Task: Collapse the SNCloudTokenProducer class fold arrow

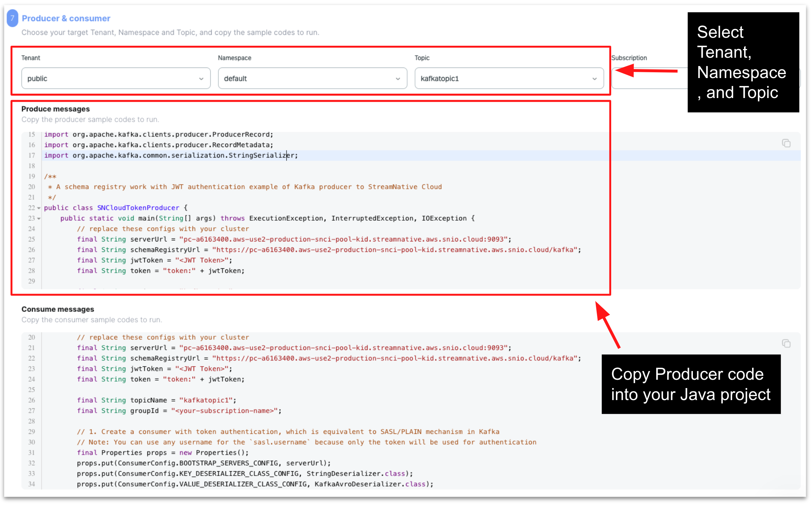Action: tap(38, 208)
